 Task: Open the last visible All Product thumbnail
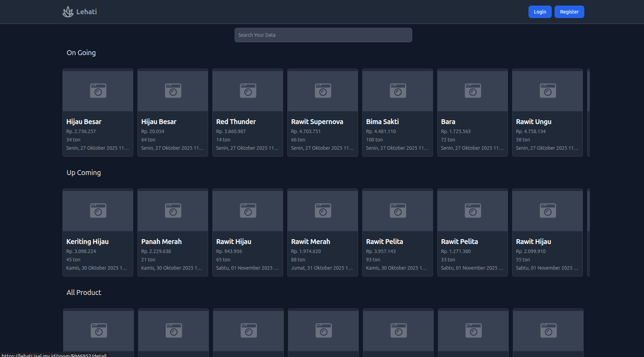[x=548, y=330]
